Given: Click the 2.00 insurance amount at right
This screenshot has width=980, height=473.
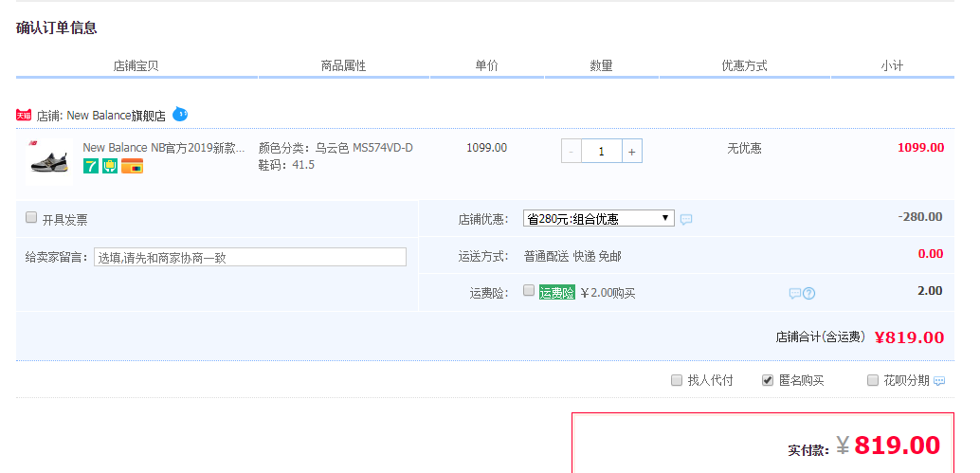Looking at the screenshot, I should point(930,291).
